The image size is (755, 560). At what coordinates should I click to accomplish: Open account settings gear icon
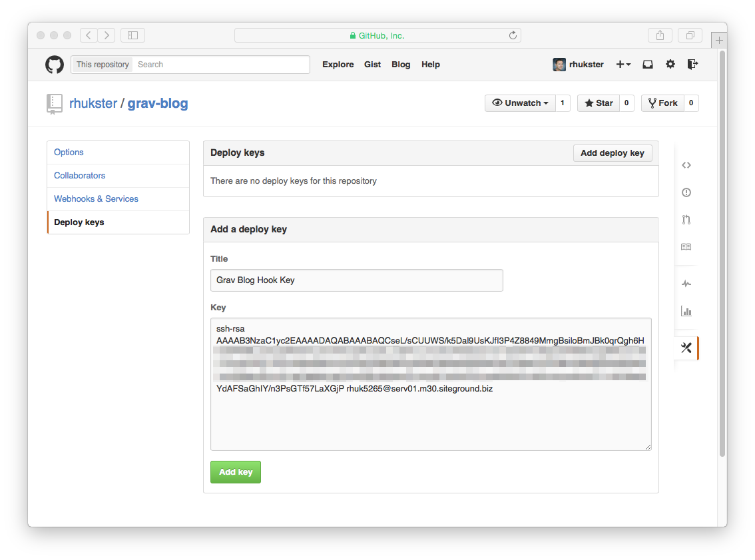670,64
